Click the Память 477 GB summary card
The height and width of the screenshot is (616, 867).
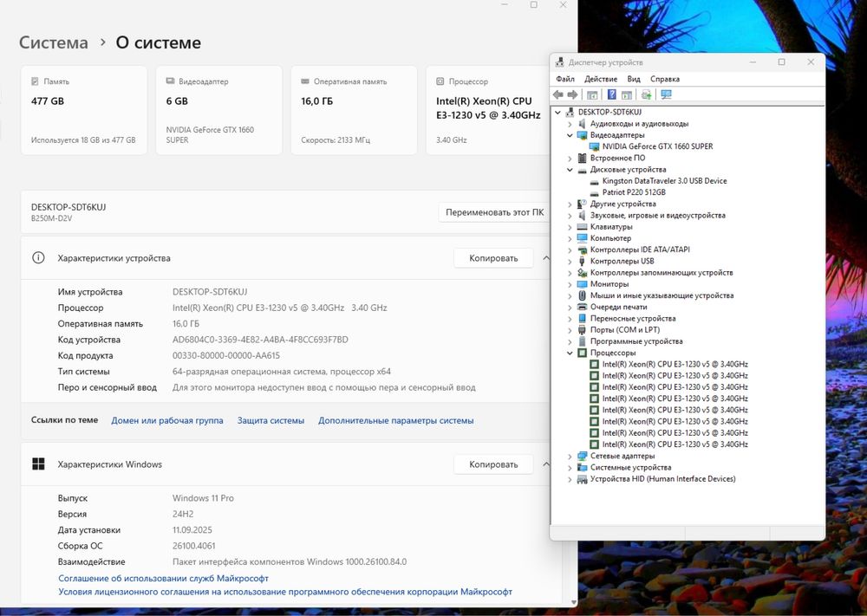pos(83,110)
